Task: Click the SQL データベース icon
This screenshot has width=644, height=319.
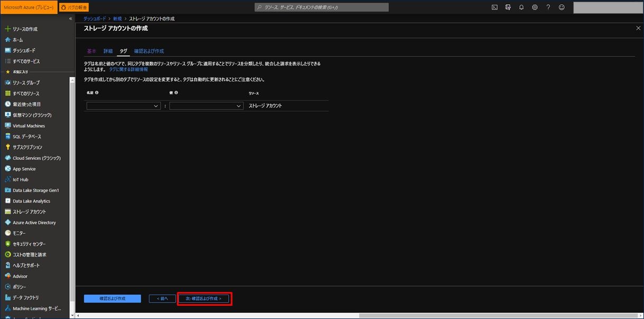Action: click(x=7, y=136)
